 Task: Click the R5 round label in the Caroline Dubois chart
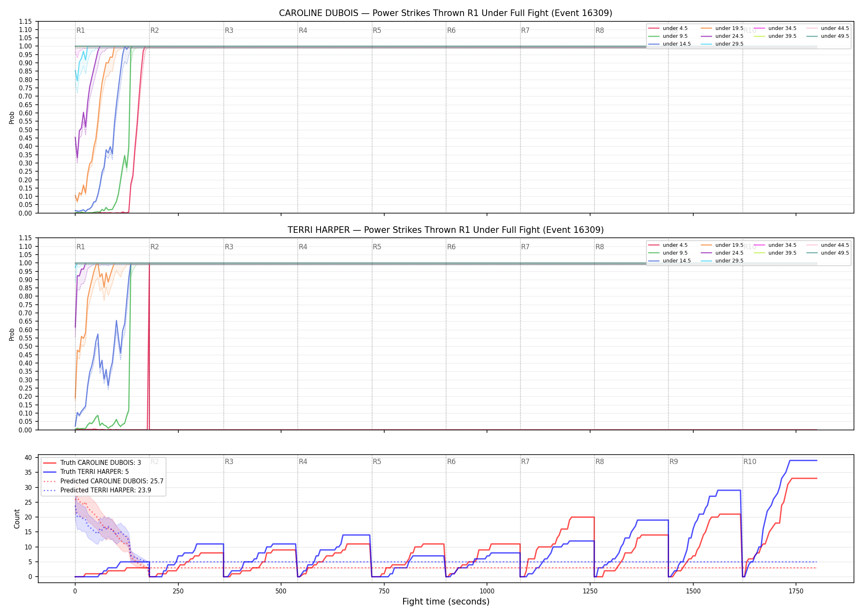tap(377, 30)
